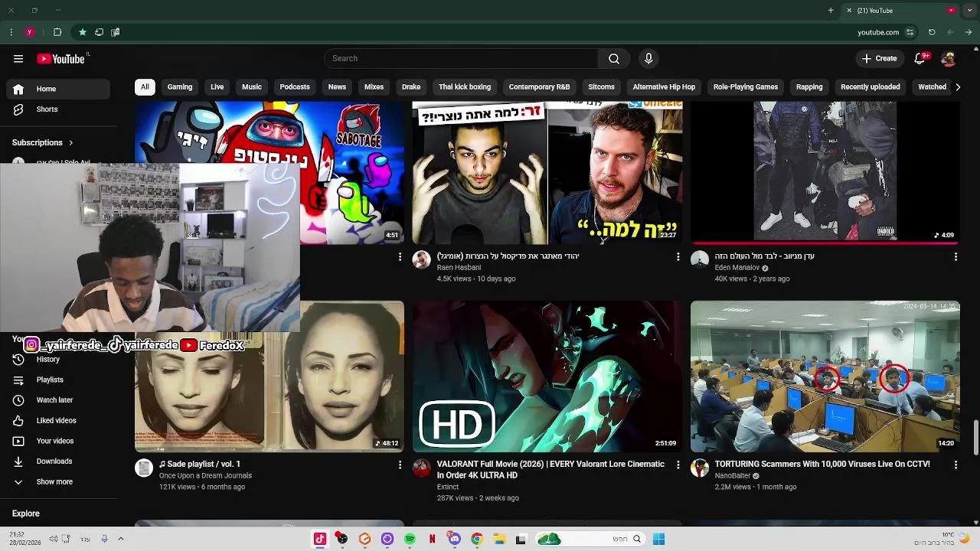This screenshot has height=551, width=980.
Task: Open the VALORANT Full Movie thumbnail
Action: coord(547,377)
